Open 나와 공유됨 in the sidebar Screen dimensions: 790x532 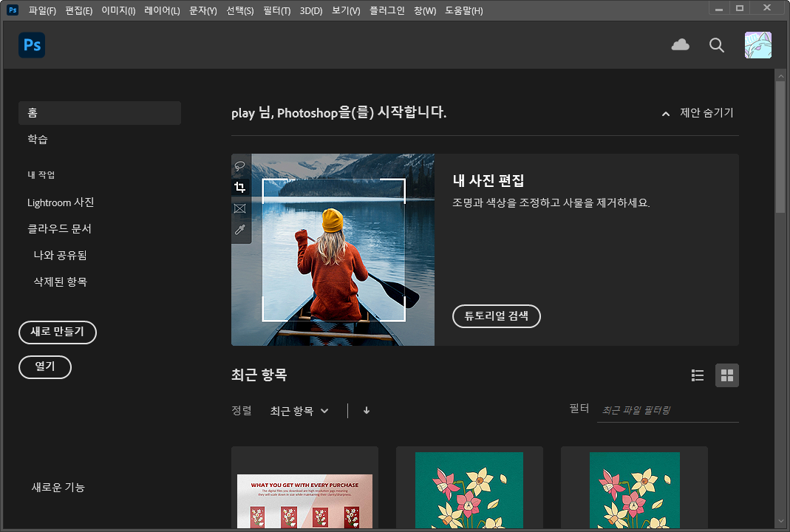pos(61,256)
